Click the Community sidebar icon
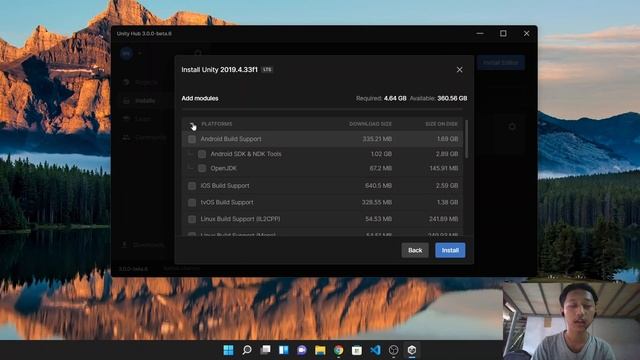Image resolution: width=640 pixels, height=360 pixels. coord(127,138)
